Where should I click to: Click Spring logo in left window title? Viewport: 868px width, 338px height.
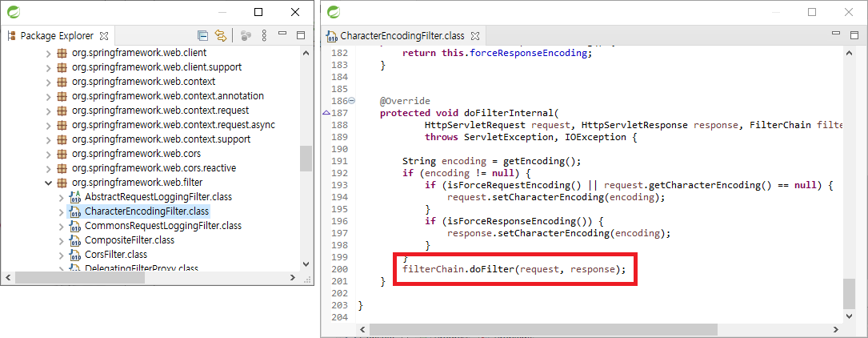(x=14, y=12)
